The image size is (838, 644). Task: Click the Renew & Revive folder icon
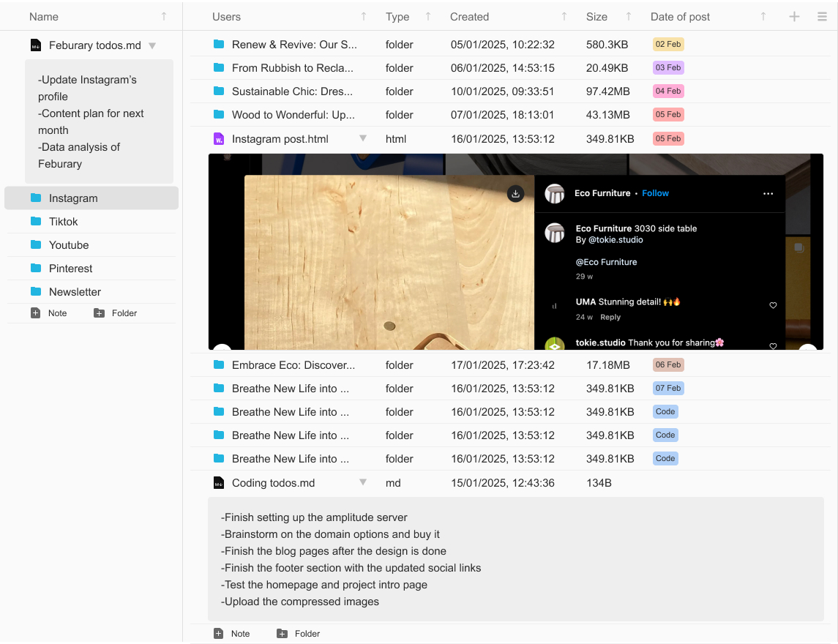(x=219, y=45)
